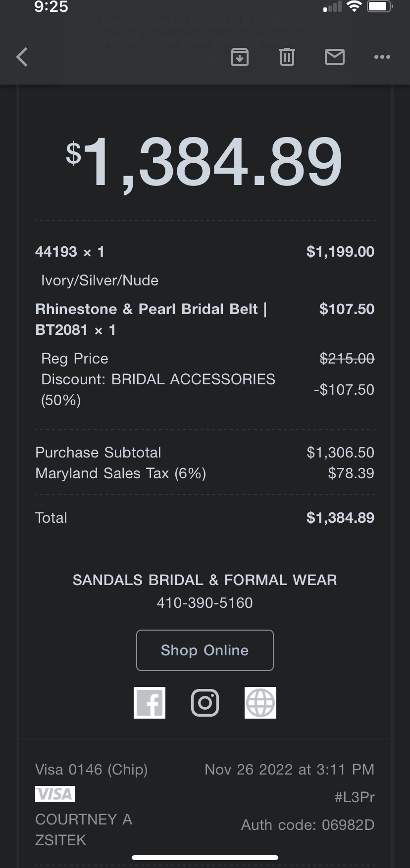Screen dimensions: 410x868
Task: Call the phone number 410-390-5160
Action: [205, 602]
